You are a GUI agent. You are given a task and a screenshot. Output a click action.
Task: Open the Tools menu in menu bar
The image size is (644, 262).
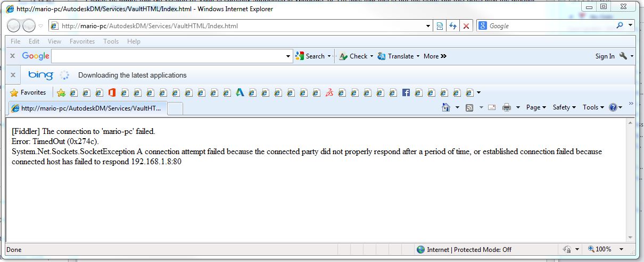coord(111,41)
